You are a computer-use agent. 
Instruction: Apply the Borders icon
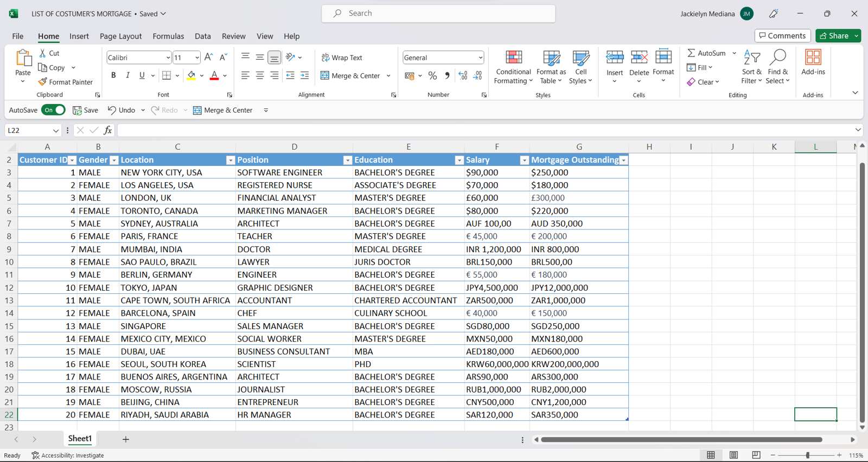[x=167, y=75]
